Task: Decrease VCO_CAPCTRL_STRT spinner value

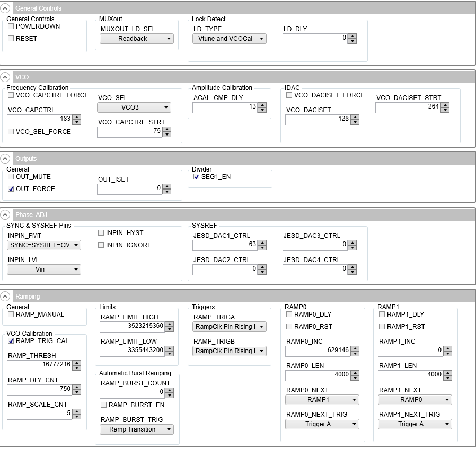Action: coord(166,134)
